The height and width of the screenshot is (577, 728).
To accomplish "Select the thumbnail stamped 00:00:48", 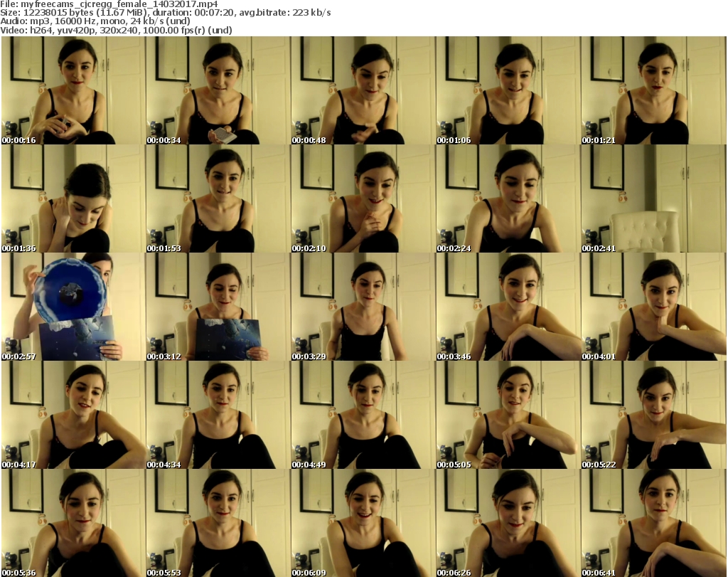I will point(363,90).
